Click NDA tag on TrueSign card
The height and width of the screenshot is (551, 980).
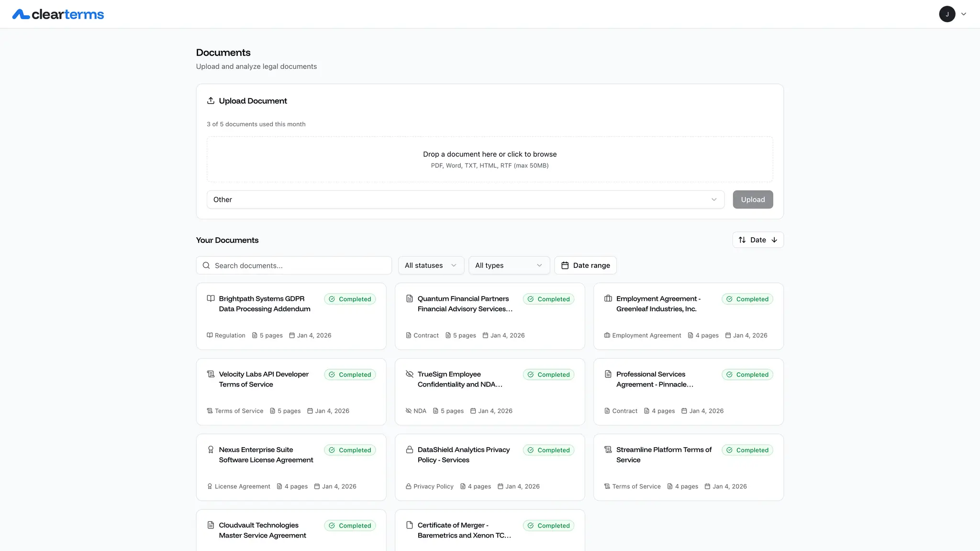click(416, 411)
